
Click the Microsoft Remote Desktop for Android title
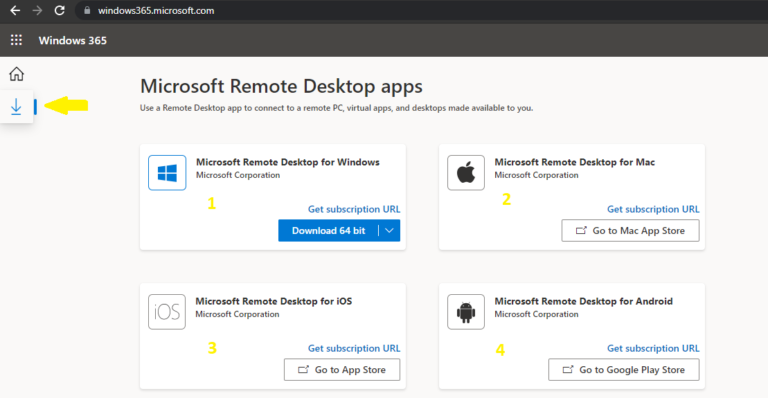tap(583, 301)
